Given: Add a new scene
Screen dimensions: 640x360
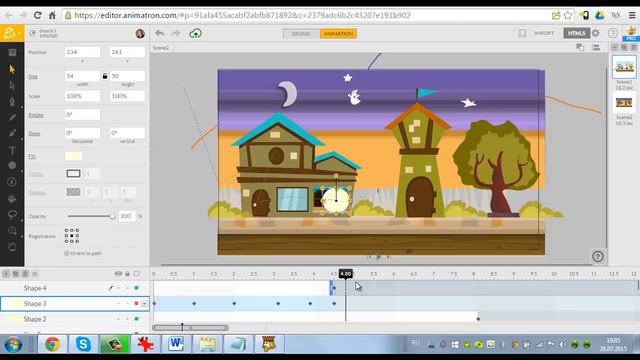Looking at the screenshot, I should tap(614, 47).
